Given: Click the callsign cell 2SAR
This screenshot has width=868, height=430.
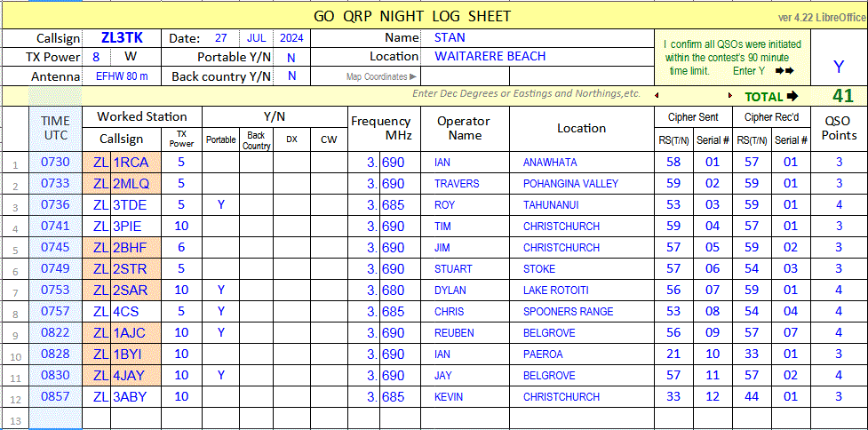Looking at the screenshot, I should pos(136,290).
